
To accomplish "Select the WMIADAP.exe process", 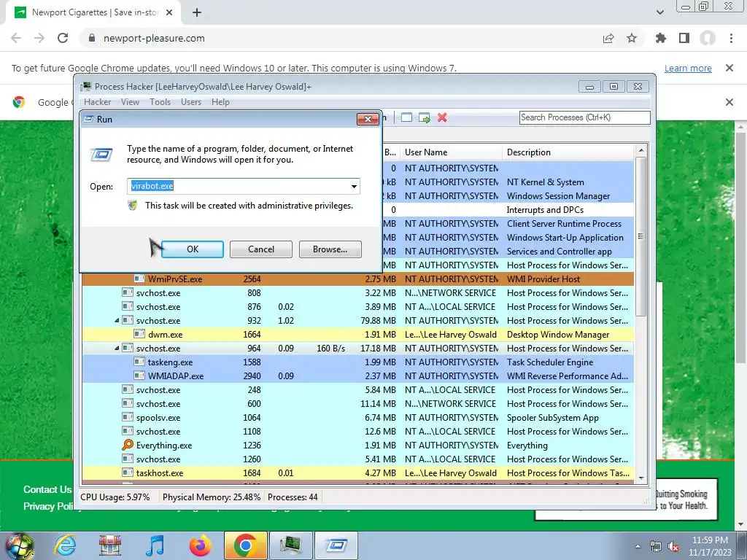I will click(358, 376).
